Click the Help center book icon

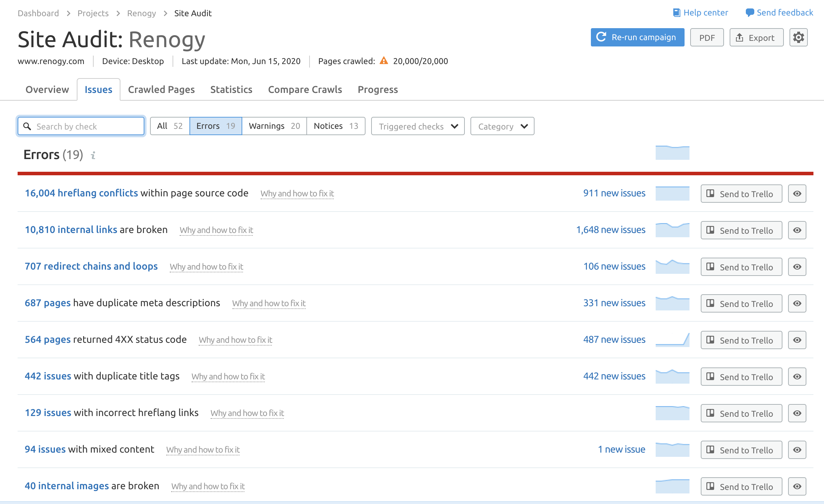pyautogui.click(x=676, y=13)
